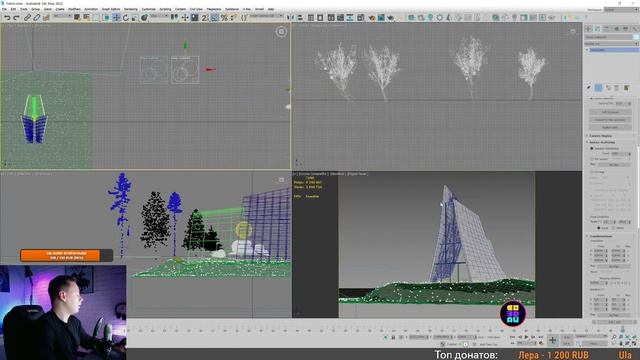Toggle Pin Stack in the Modify panel
Image resolution: width=640 pixels, height=360 pixels.
589,88
